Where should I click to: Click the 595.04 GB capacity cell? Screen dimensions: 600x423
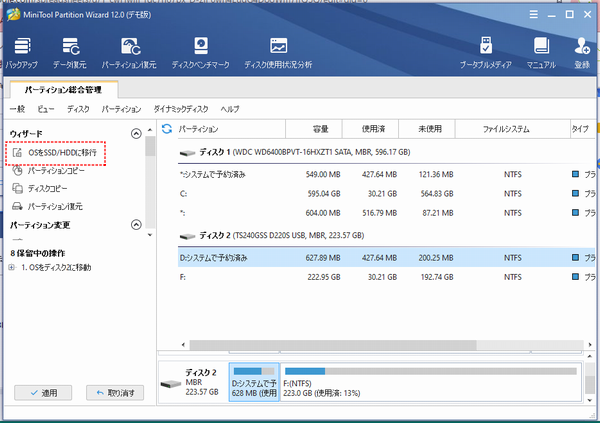tap(324, 194)
